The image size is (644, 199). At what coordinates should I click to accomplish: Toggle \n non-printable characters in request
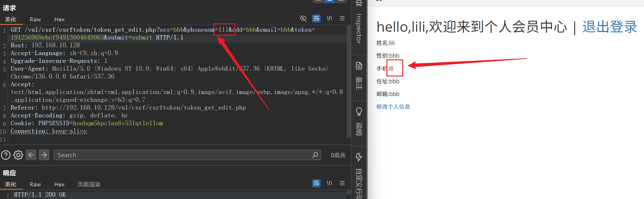[329, 18]
